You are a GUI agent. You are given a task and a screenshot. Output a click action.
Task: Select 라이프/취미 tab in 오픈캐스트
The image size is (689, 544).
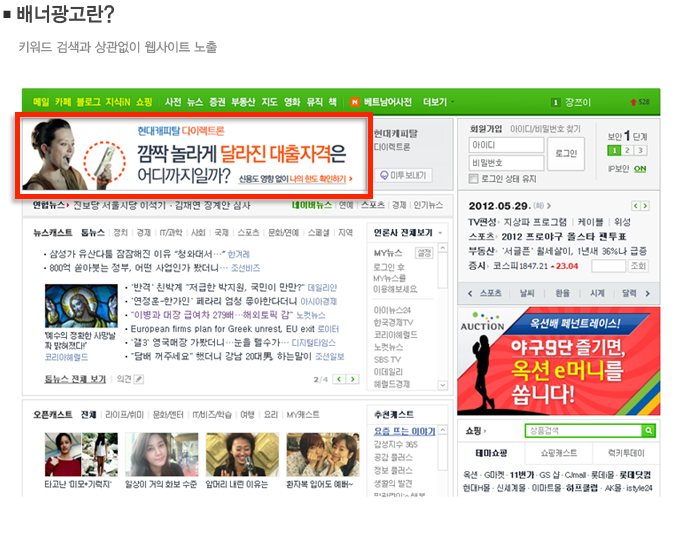pos(124,415)
